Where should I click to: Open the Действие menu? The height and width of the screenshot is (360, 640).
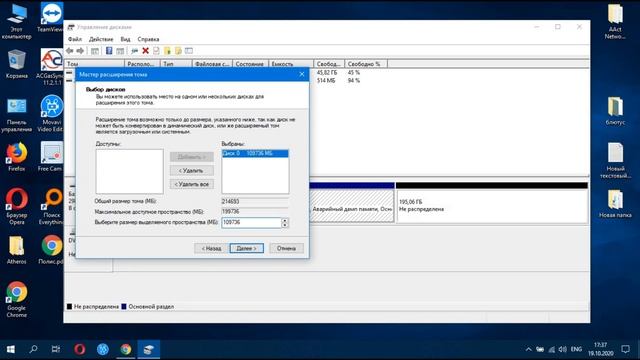point(101,39)
